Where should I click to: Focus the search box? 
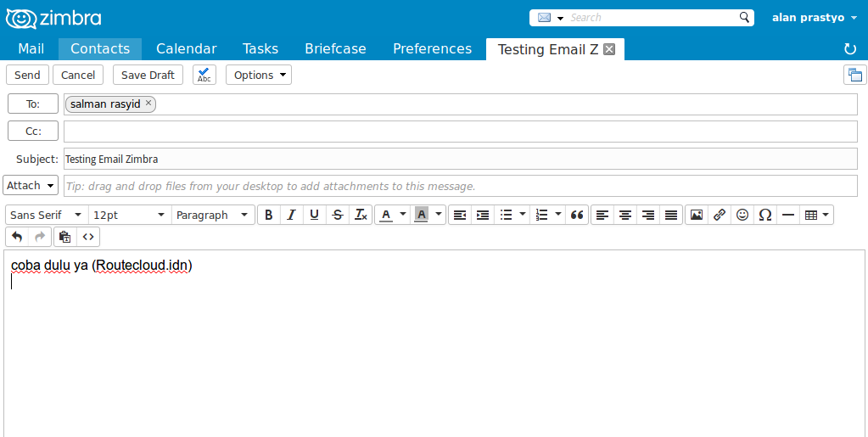coord(652,18)
